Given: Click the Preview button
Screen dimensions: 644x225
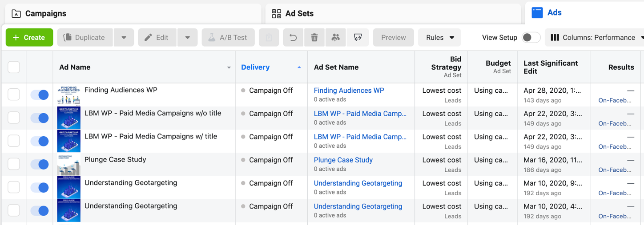Looking at the screenshot, I should click(x=394, y=38).
